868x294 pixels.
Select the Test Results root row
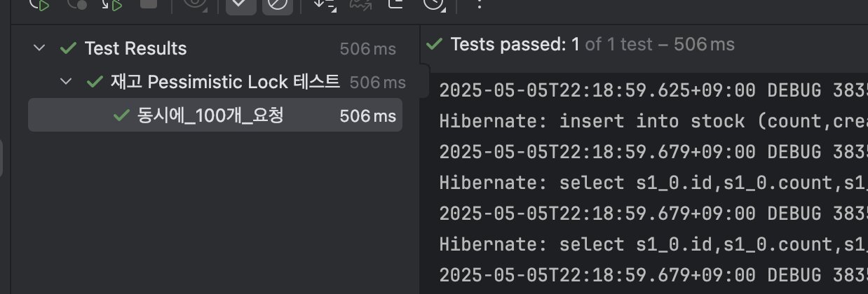(x=215, y=48)
